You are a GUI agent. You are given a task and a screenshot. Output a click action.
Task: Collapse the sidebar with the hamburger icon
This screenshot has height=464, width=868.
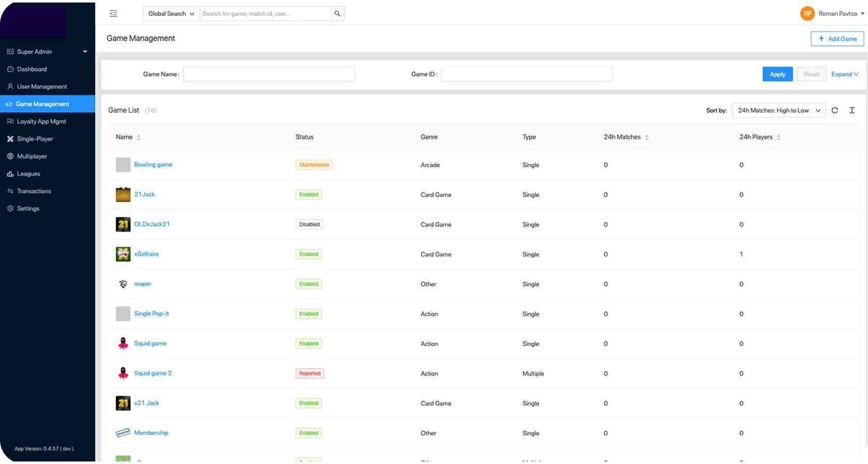tap(113, 14)
